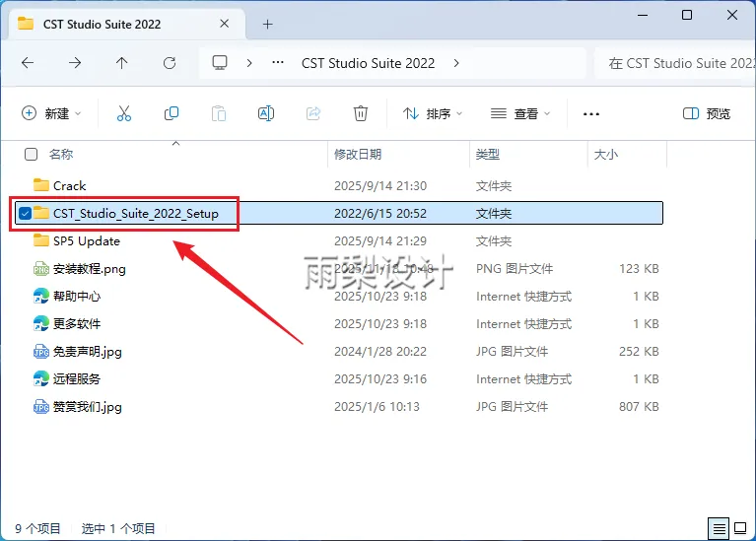Image resolution: width=756 pixels, height=541 pixels.
Task: Toggle the 预览 preview pane button
Action: (707, 113)
